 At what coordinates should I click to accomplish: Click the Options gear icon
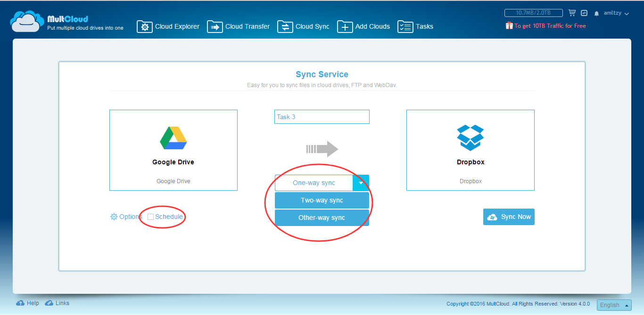pyautogui.click(x=114, y=217)
